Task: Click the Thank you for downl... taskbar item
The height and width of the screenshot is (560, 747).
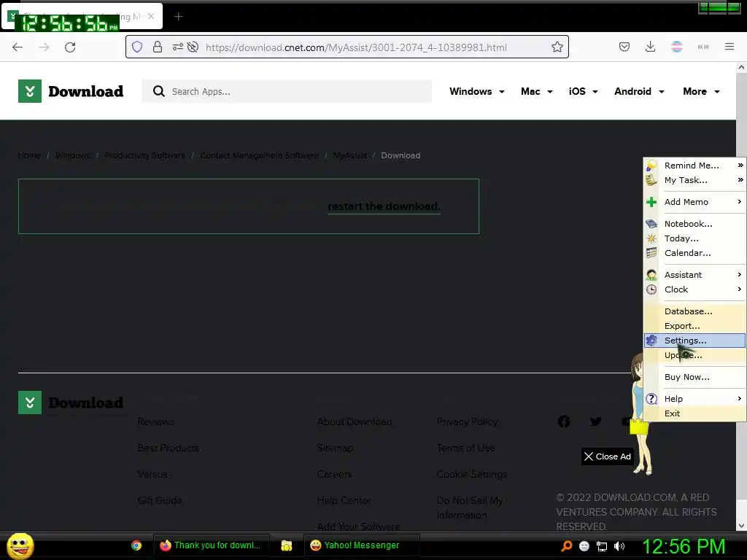Action: pos(212,545)
